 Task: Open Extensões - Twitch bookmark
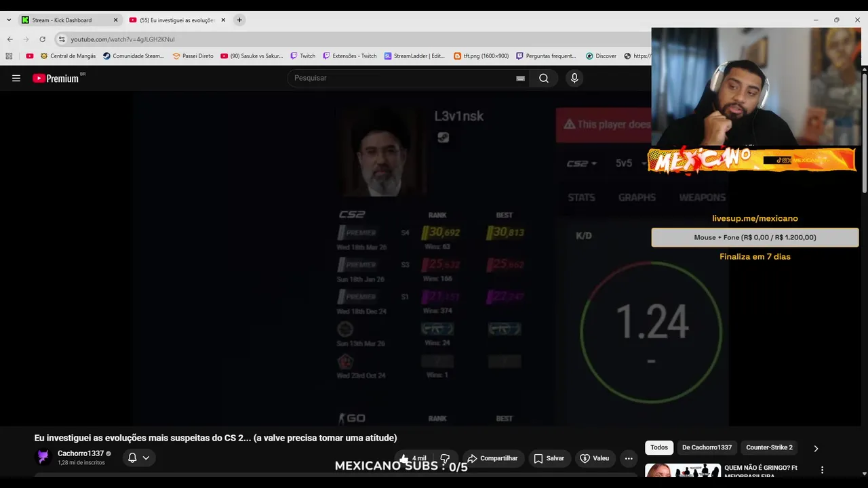click(350, 56)
